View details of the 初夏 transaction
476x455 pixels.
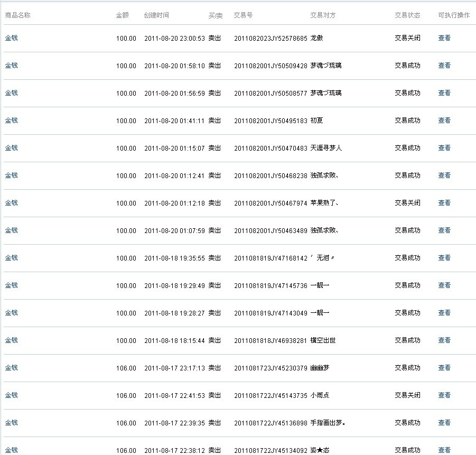click(444, 120)
